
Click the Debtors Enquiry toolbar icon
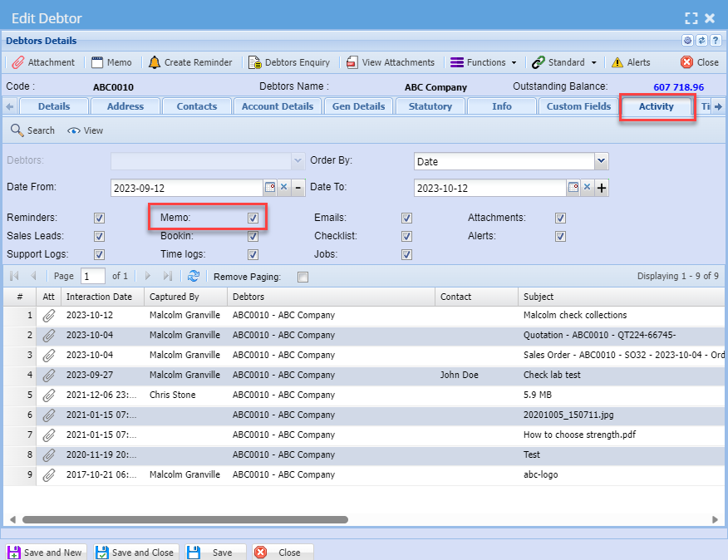coord(254,62)
